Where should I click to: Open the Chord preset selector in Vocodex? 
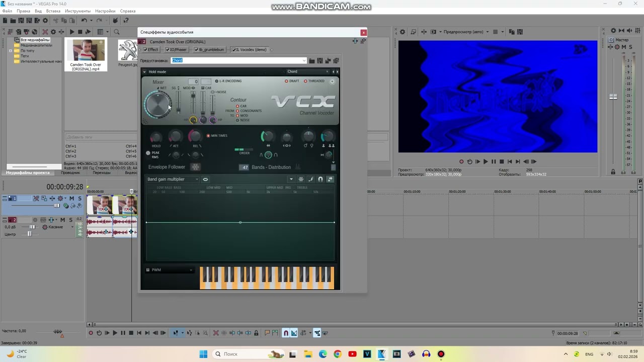coord(307,71)
